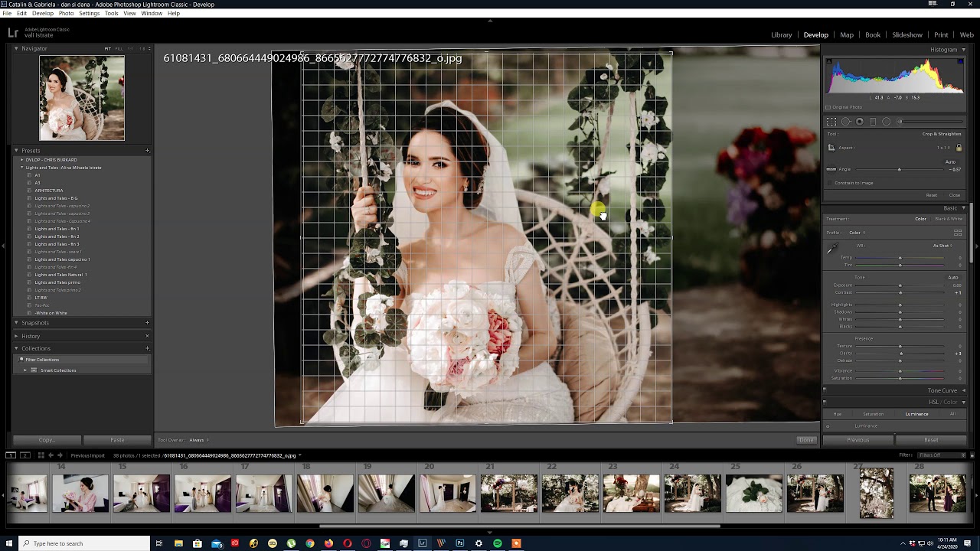Collapse the Navigator panel
This screenshot has height=551, width=980.
[x=16, y=48]
